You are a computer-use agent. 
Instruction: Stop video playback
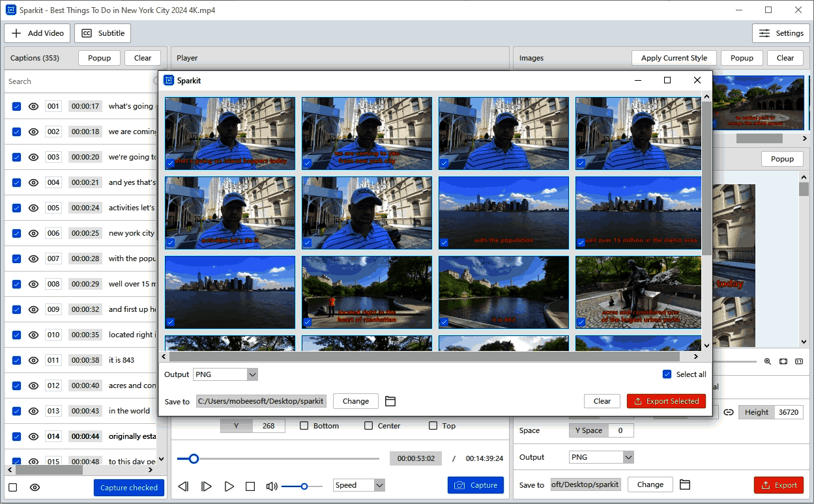(250, 486)
